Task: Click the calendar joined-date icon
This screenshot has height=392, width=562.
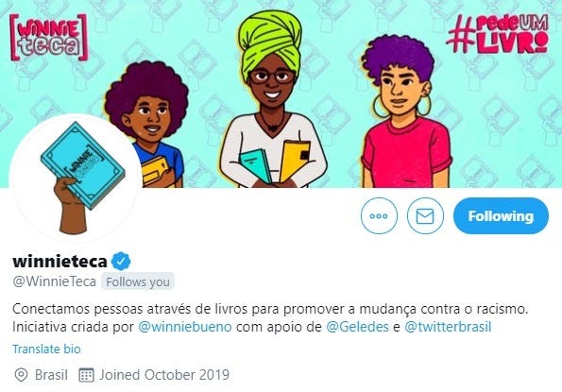Action: (x=86, y=375)
